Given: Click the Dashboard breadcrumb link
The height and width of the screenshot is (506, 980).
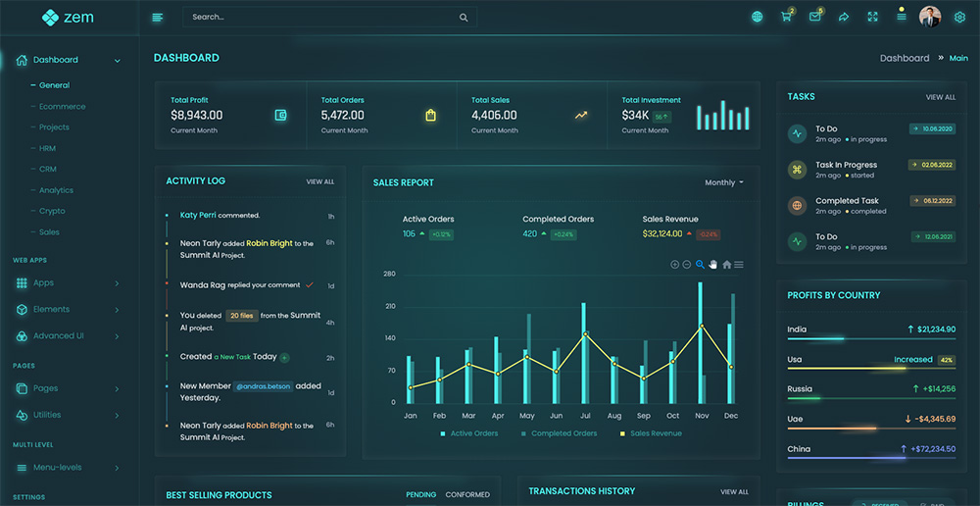Looking at the screenshot, I should pyautogui.click(x=905, y=58).
